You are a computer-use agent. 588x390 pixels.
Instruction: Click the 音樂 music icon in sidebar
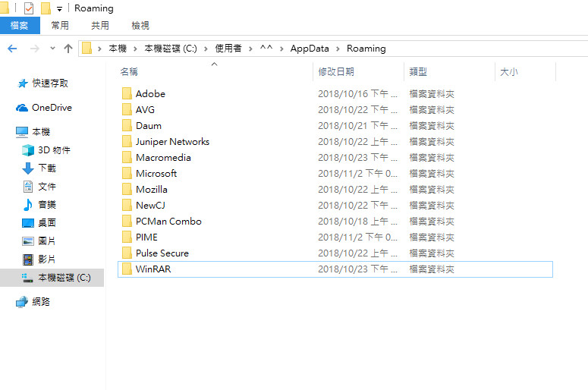tap(28, 205)
